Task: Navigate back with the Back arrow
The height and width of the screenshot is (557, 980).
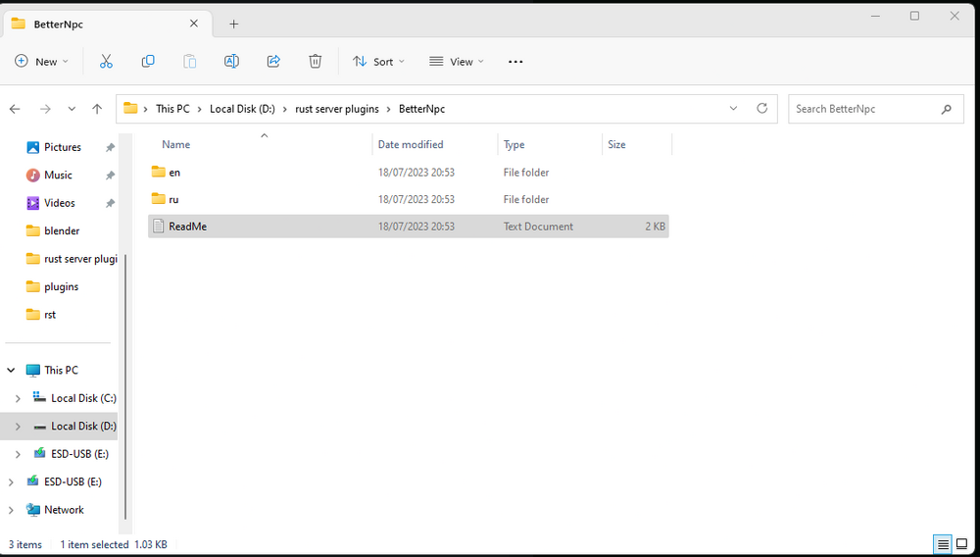Action: pos(15,109)
